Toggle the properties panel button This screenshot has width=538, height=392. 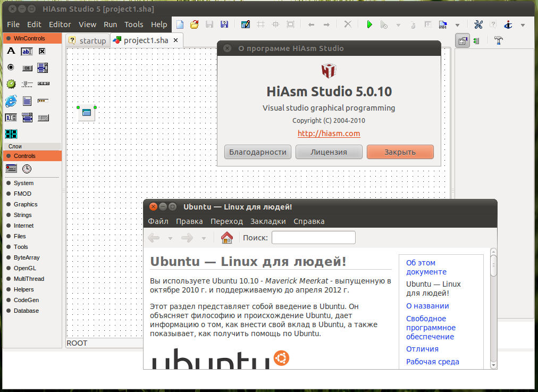[x=463, y=40]
